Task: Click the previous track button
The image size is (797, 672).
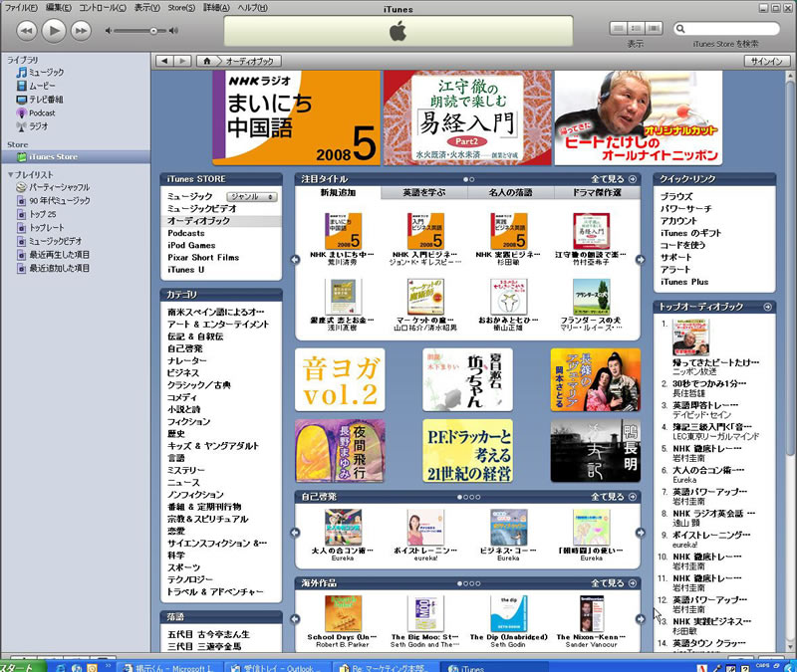Action: [27, 31]
